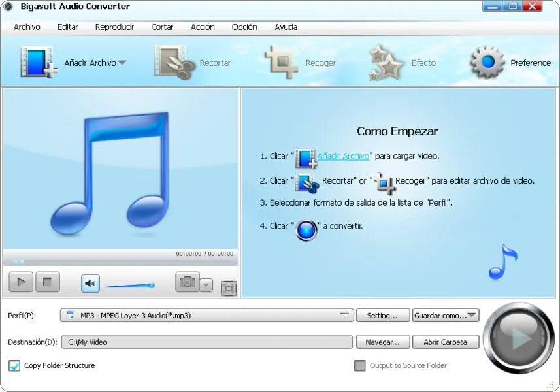This screenshot has height=392, width=560.
Task: Click the Recortar icon in step 2
Action: click(306, 184)
